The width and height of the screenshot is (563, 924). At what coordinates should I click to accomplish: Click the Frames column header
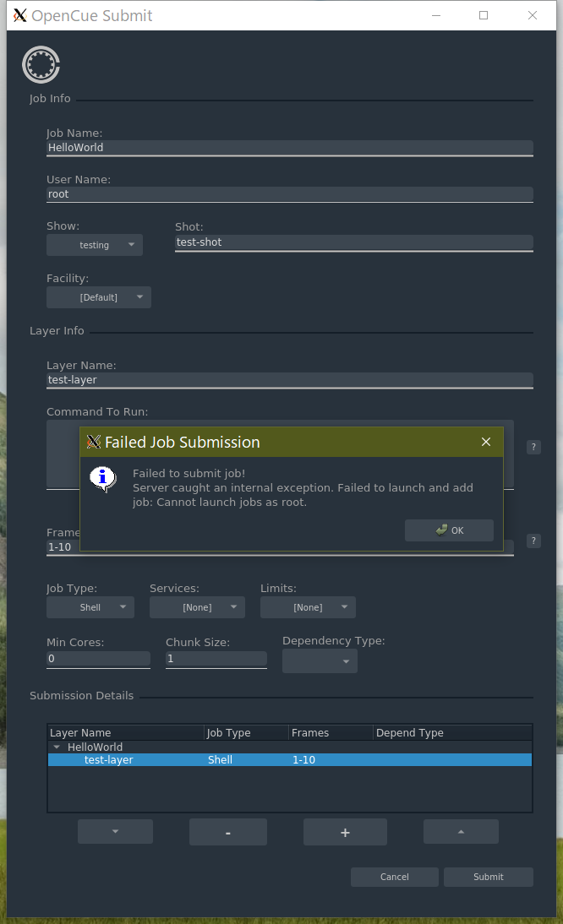(331, 732)
